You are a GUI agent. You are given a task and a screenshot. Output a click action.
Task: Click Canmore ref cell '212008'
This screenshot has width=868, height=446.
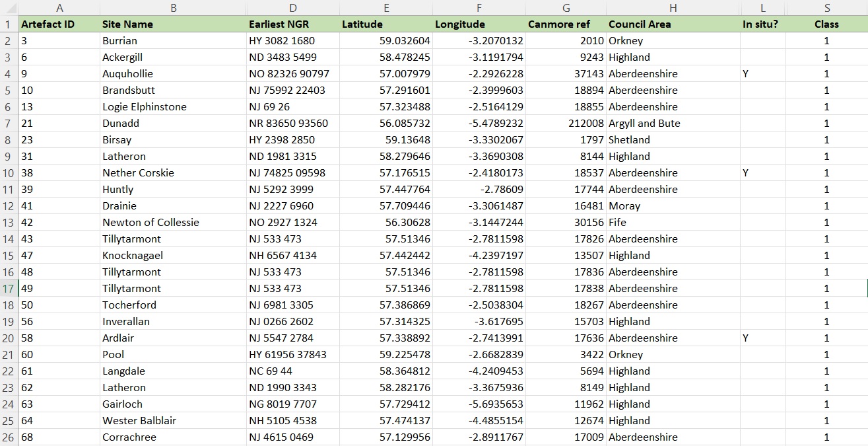pos(566,124)
